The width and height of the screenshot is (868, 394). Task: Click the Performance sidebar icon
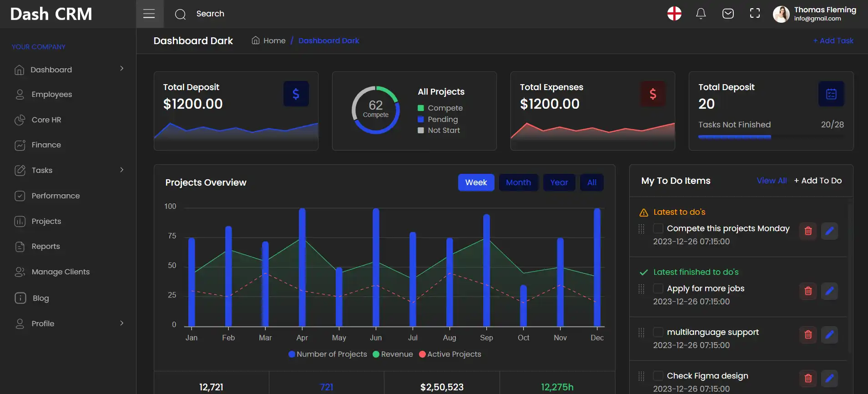20,196
